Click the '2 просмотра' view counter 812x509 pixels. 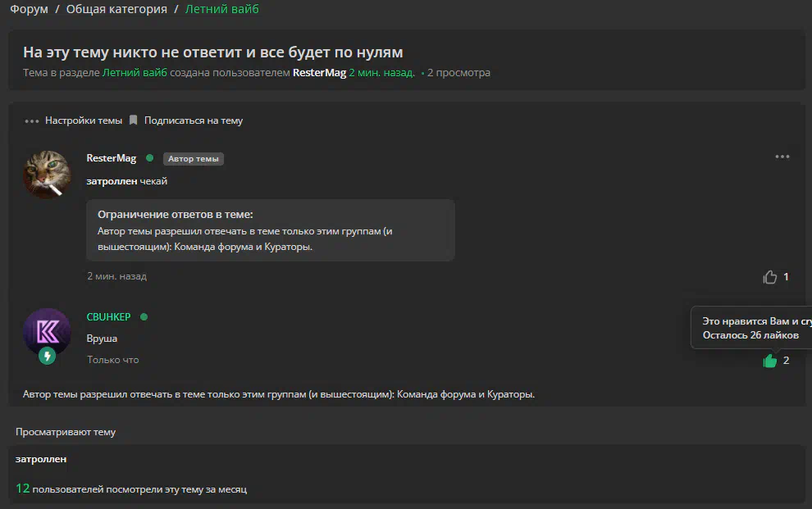(x=458, y=72)
